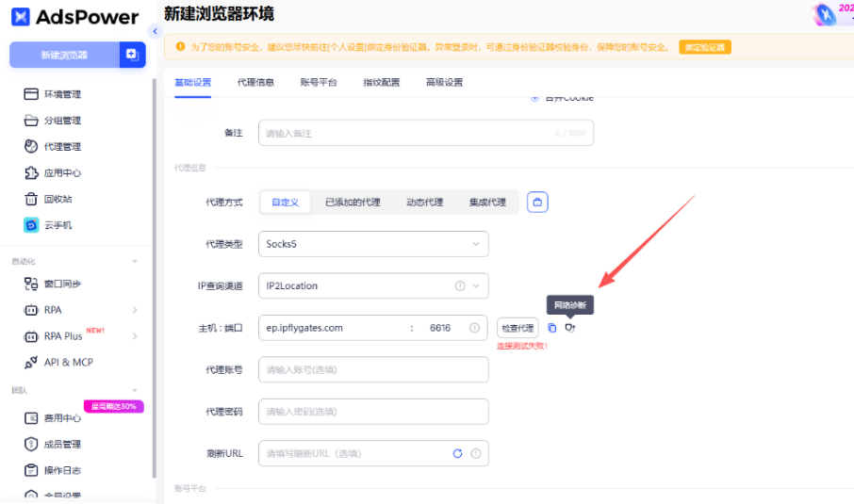
Task: Open 代理管理 in the sidebar
Action: (x=52, y=146)
